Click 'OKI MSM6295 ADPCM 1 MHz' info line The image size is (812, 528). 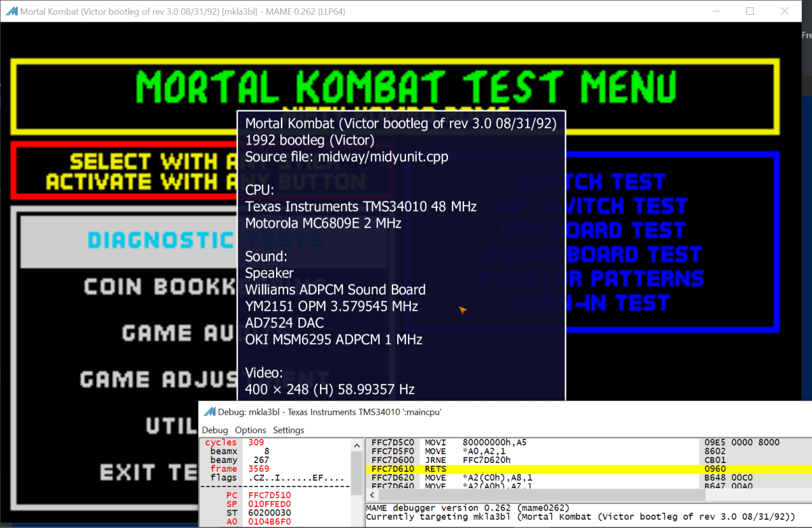(x=334, y=339)
